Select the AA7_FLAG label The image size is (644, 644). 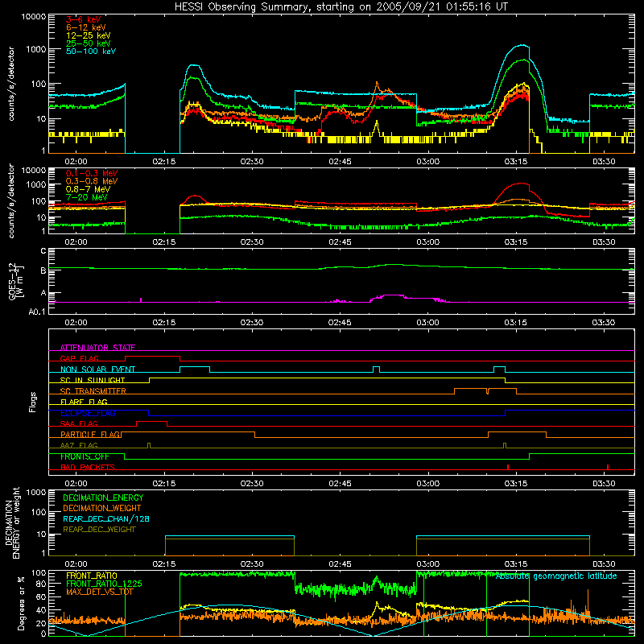click(79, 445)
